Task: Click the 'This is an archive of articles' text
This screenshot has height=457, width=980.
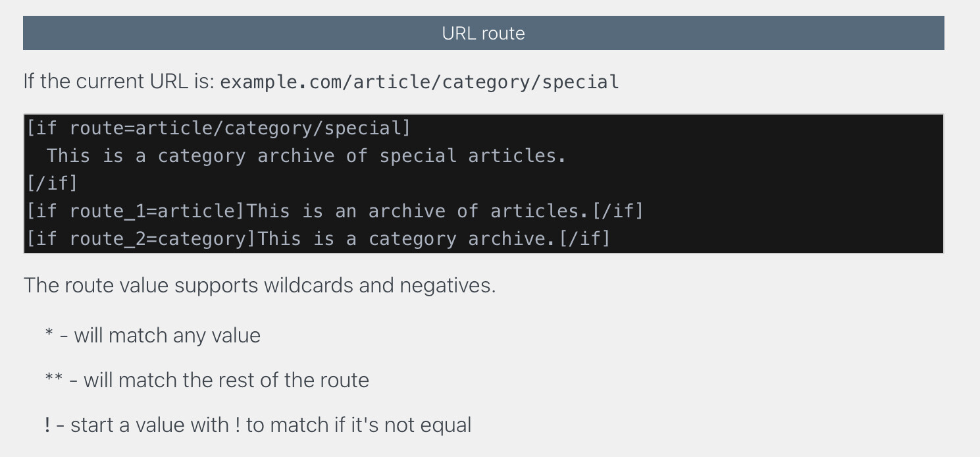Action: coord(417,211)
